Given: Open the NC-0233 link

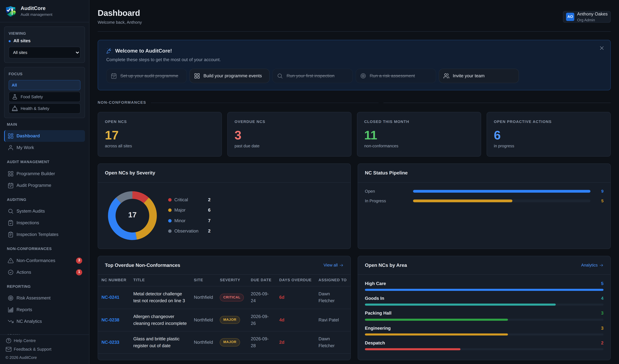Looking at the screenshot, I should [x=110, y=342].
